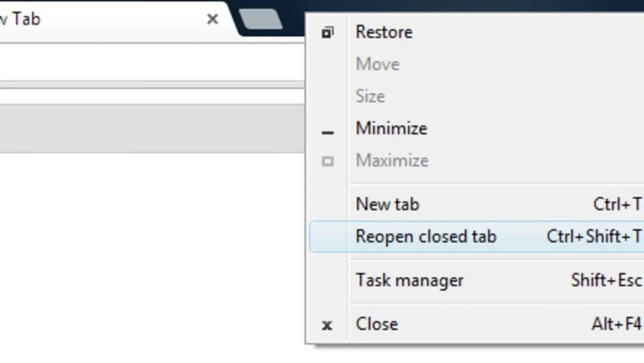Choose Restore from the context menu

pyautogui.click(x=384, y=32)
